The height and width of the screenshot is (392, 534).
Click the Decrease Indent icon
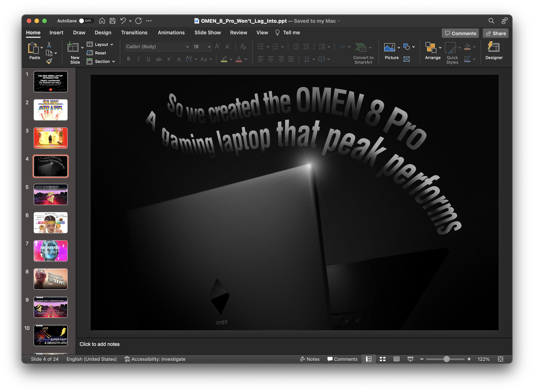(x=296, y=47)
